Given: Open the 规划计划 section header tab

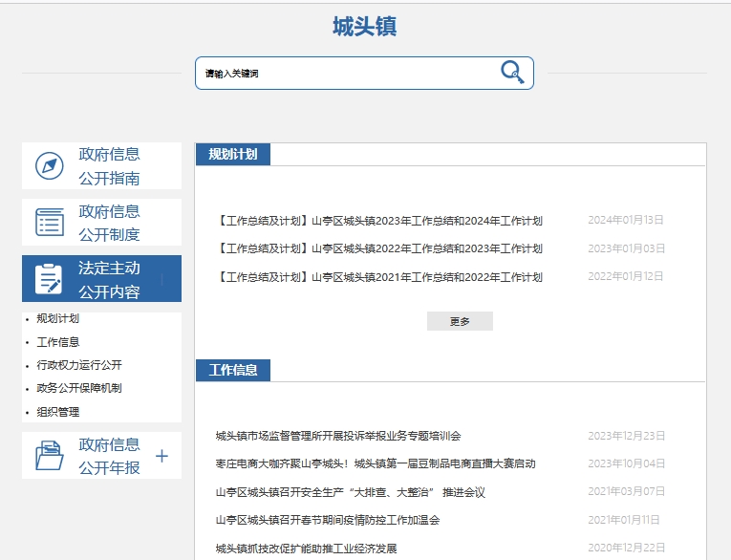Looking at the screenshot, I should (233, 154).
